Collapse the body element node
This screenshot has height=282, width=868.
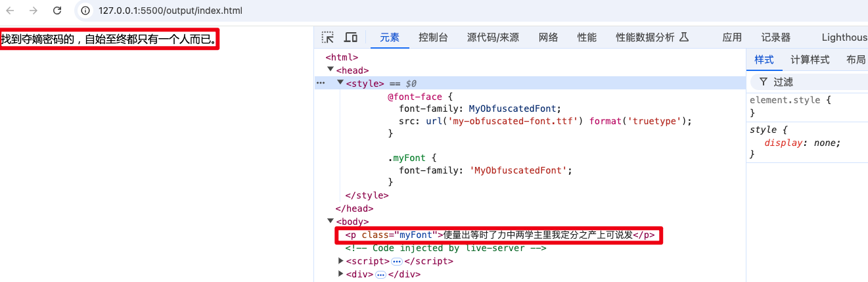(330, 222)
